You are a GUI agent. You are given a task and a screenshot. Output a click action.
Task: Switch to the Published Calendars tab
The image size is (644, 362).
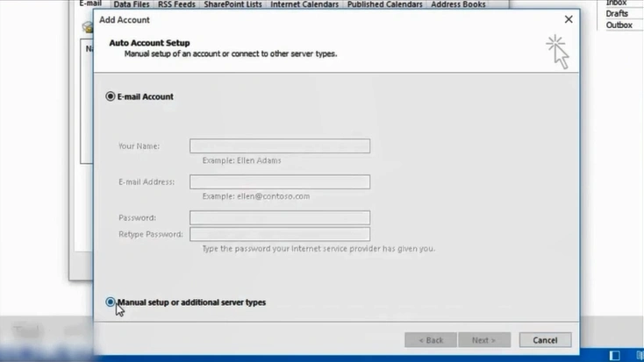(x=385, y=4)
